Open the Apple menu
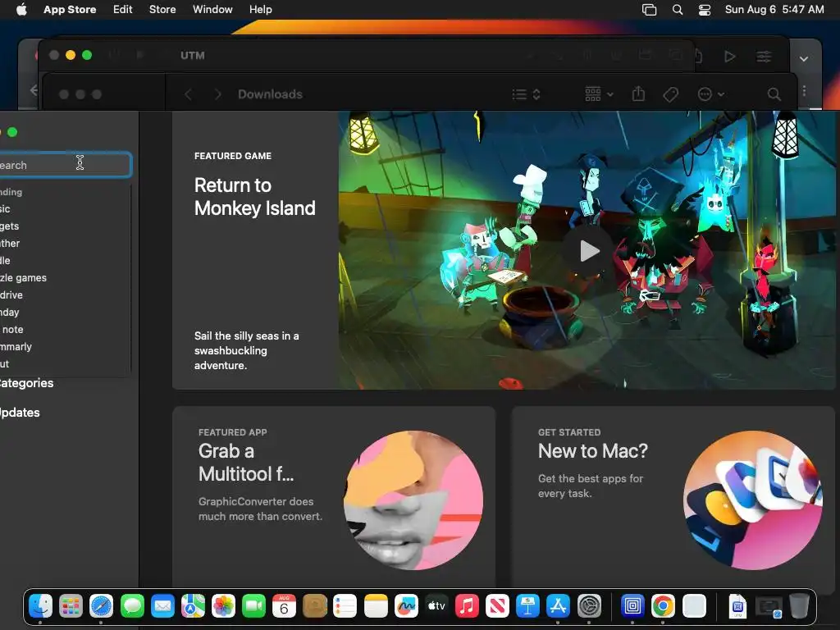 (21, 10)
